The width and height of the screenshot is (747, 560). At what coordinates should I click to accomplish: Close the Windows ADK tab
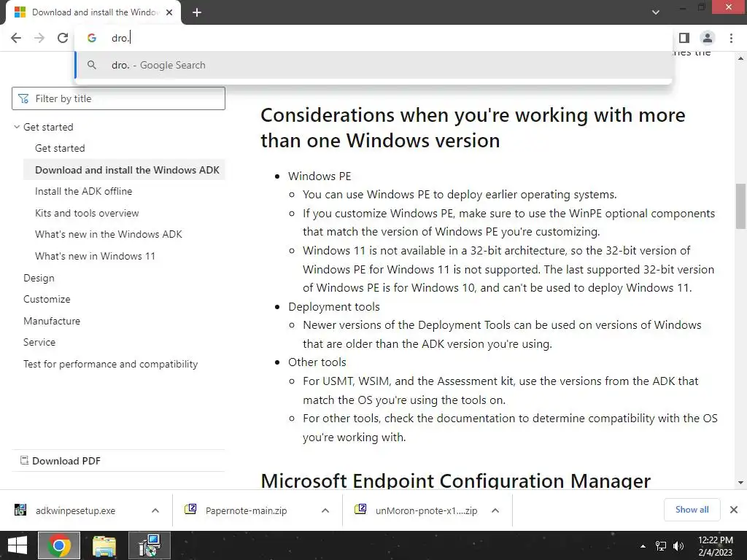coord(169,12)
